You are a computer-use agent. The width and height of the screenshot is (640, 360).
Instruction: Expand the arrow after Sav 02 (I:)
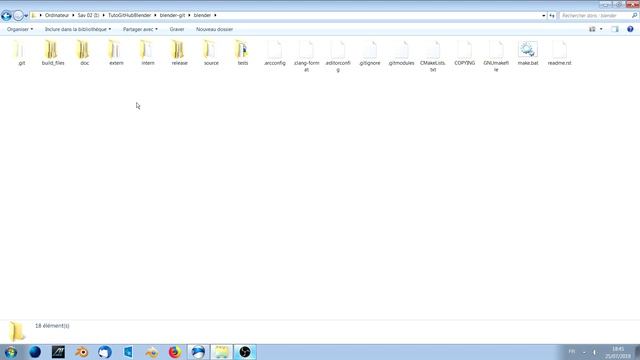(103, 15)
